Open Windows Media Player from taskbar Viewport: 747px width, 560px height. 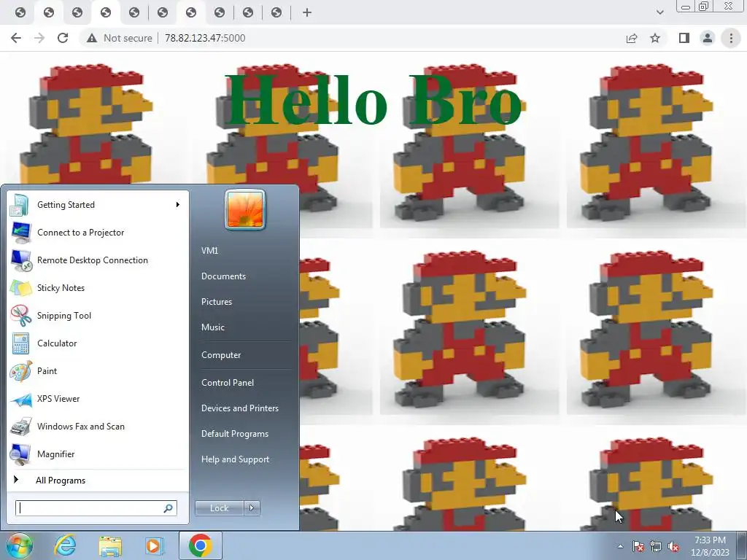pos(154,545)
